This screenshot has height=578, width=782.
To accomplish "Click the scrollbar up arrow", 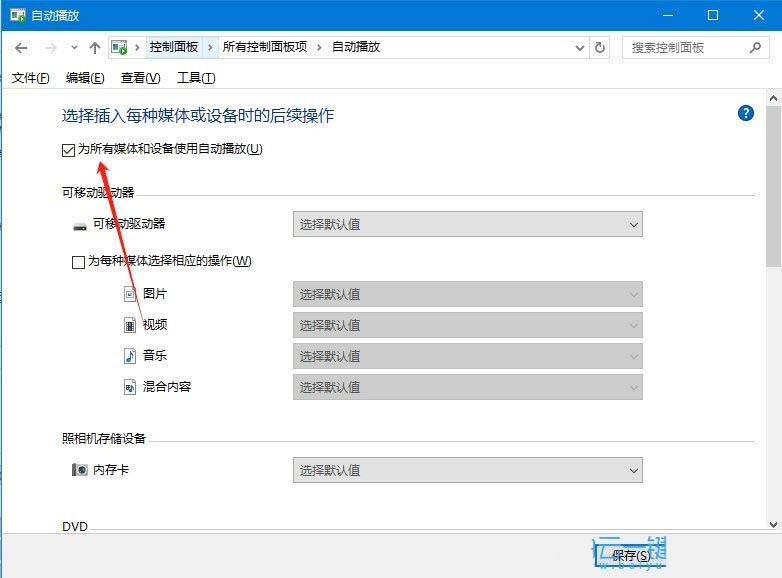I will pos(774,99).
